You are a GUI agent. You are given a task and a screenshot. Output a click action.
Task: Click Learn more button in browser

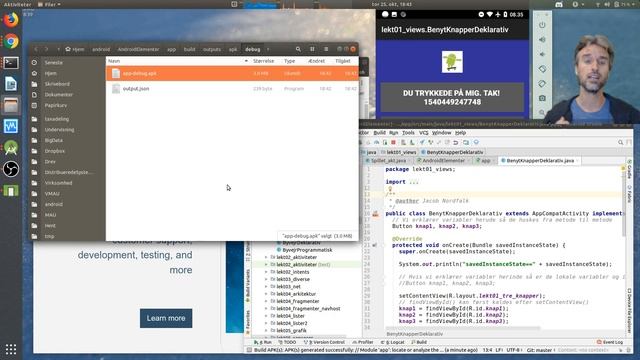[x=166, y=318]
